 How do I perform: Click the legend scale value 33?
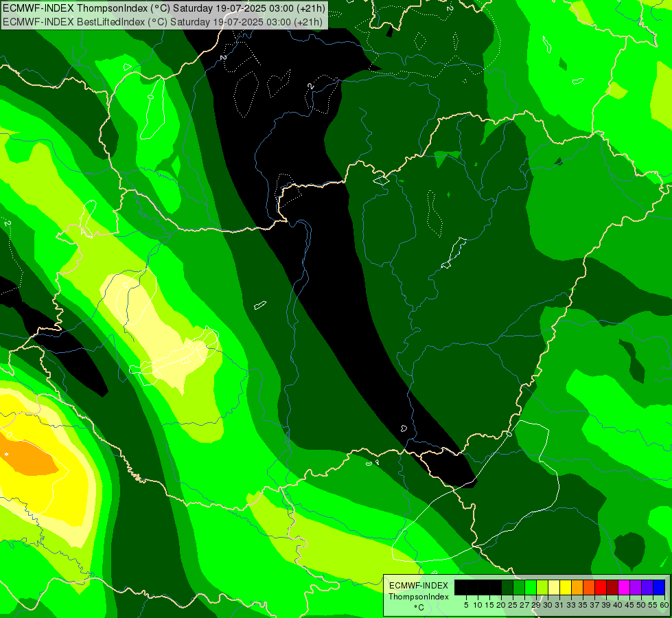click(571, 605)
